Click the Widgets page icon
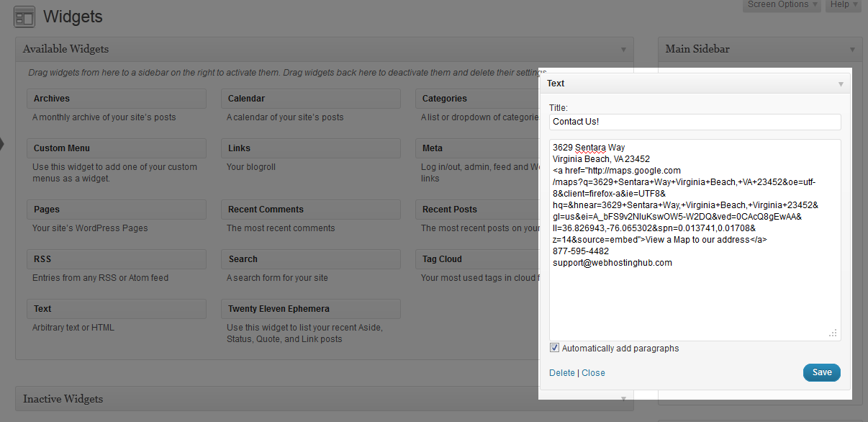Image resolution: width=868 pixels, height=422 pixels. [24, 17]
